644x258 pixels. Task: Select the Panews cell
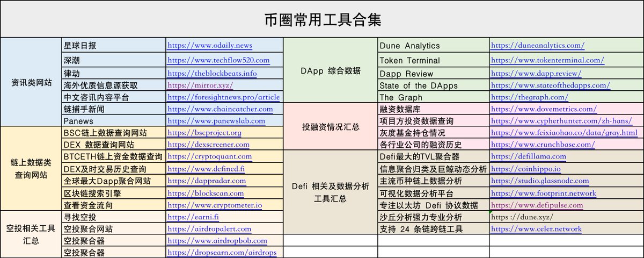114,121
